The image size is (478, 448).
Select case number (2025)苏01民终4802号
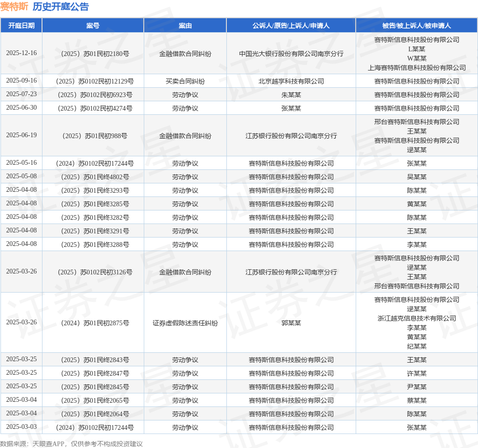(x=95, y=177)
